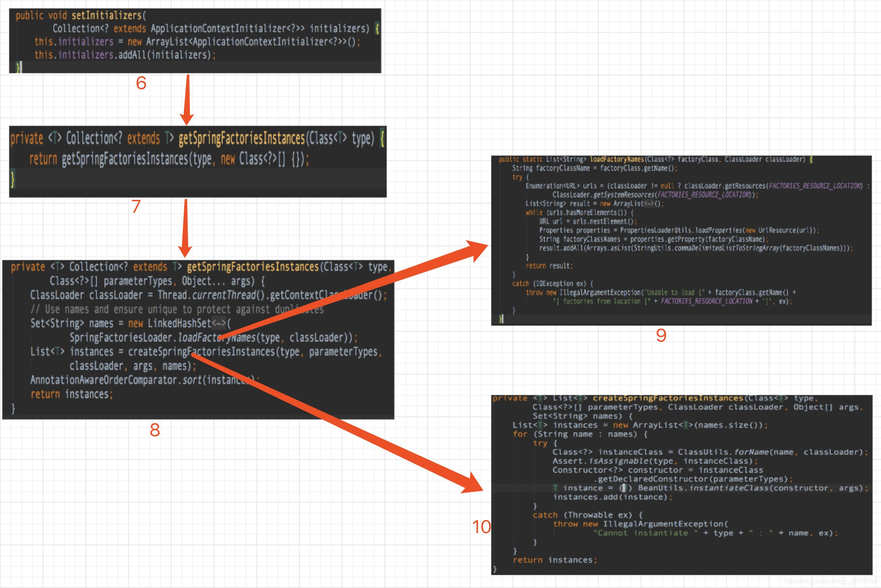
Task: Select 'Collection<? extends ApplicationContextInitializer<?>> initializers) {' line
Action: 216,29
